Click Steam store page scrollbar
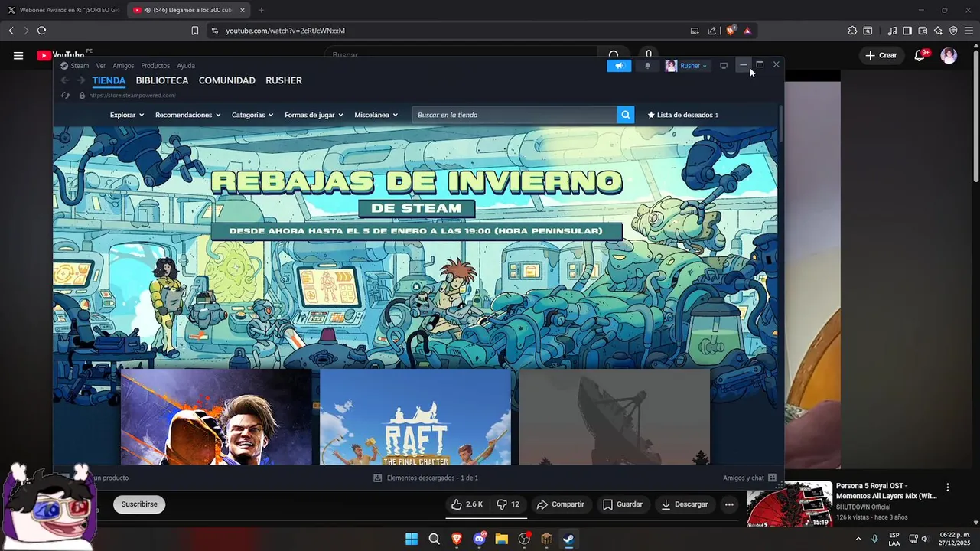 [780, 122]
